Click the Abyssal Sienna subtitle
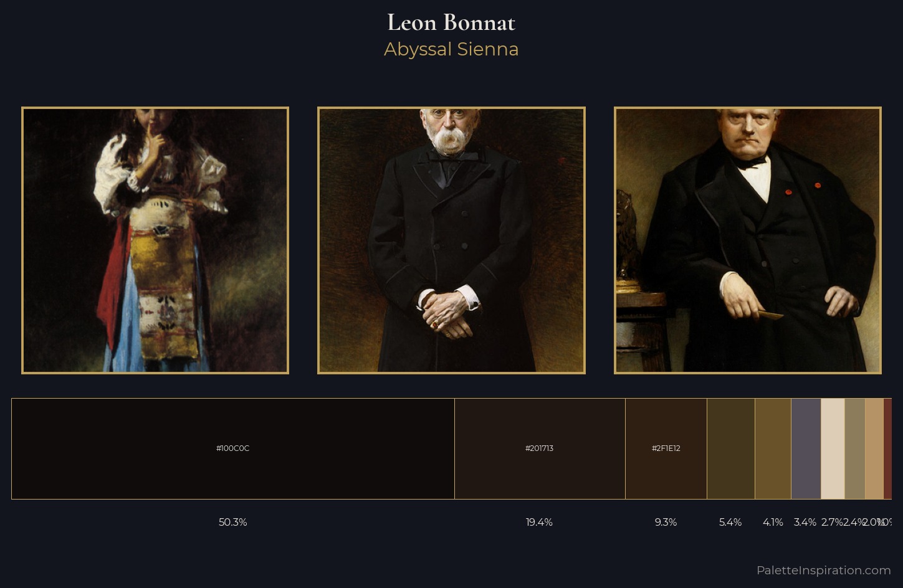903x588 pixels. click(x=451, y=49)
